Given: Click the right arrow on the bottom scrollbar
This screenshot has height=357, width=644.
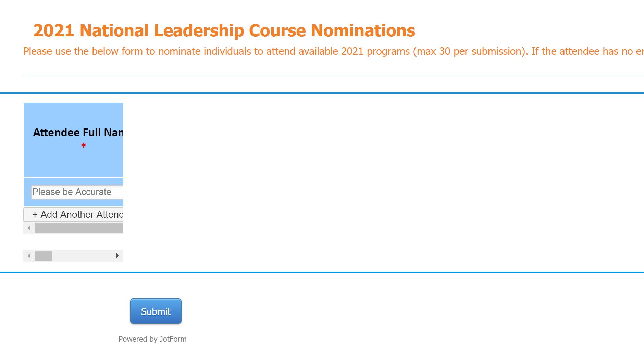Looking at the screenshot, I should click(x=118, y=255).
